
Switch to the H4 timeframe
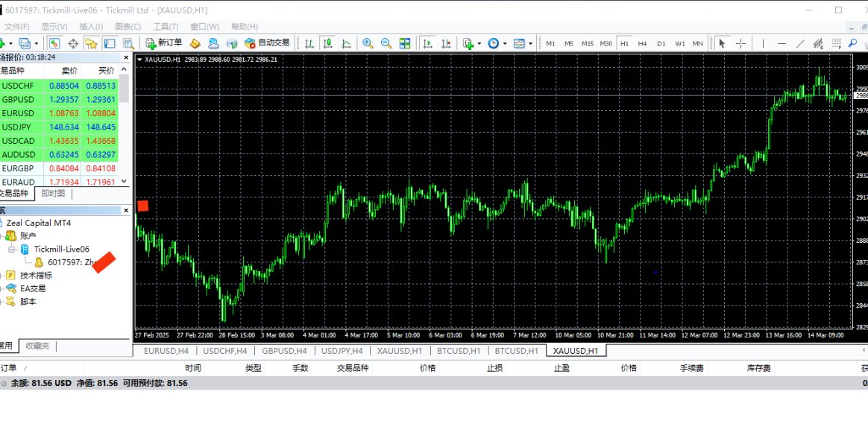(x=642, y=43)
